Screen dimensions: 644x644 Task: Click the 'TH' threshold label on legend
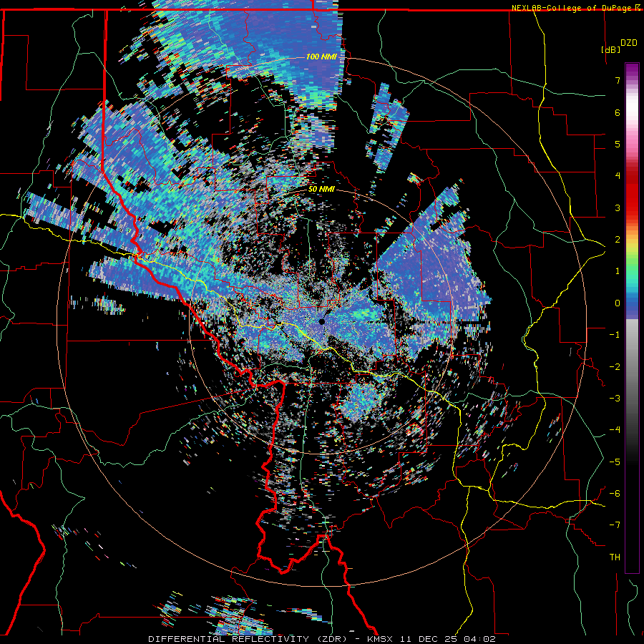[615, 557]
